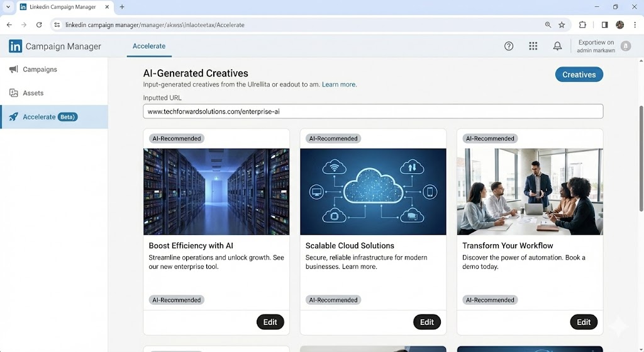Click the site info icon in address bar

(57, 25)
